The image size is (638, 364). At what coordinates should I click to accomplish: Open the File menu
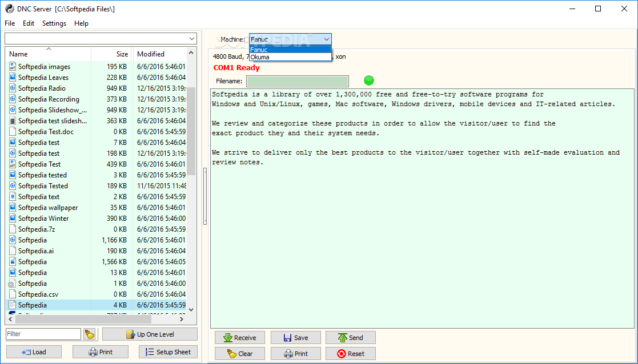tap(10, 23)
